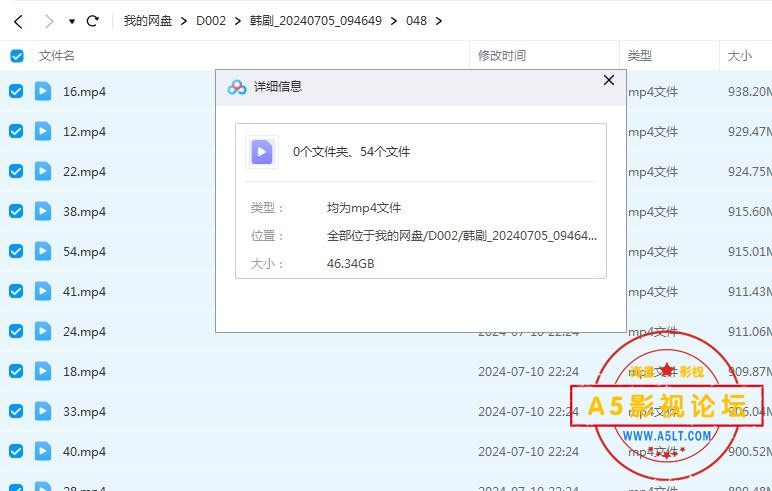This screenshot has width=772, height=491.
Task: Sort by the 修改时间 column header
Action: click(502, 56)
